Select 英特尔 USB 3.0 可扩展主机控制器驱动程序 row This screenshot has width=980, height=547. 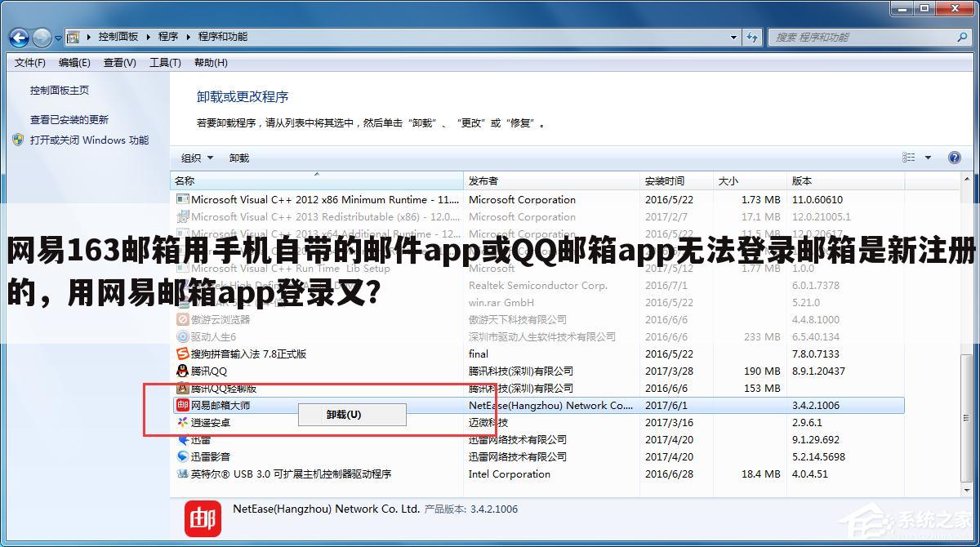pos(539,474)
